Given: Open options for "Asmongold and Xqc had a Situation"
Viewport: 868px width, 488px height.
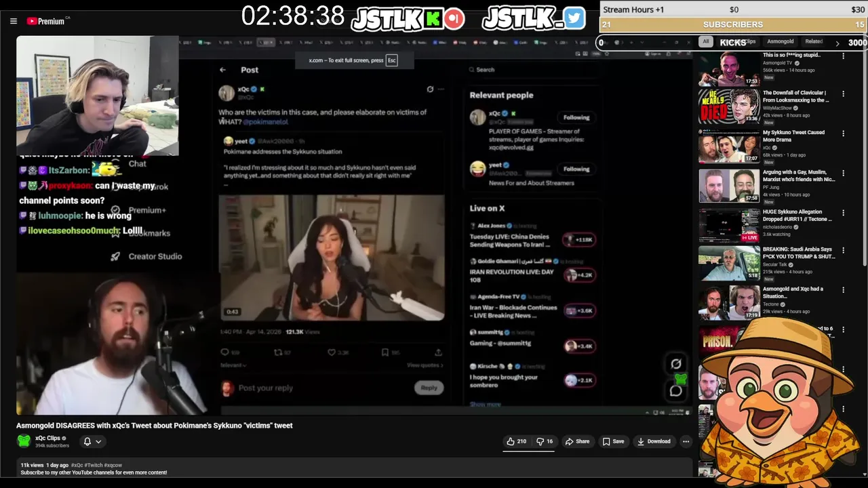Looking at the screenshot, I should pyautogui.click(x=844, y=290).
